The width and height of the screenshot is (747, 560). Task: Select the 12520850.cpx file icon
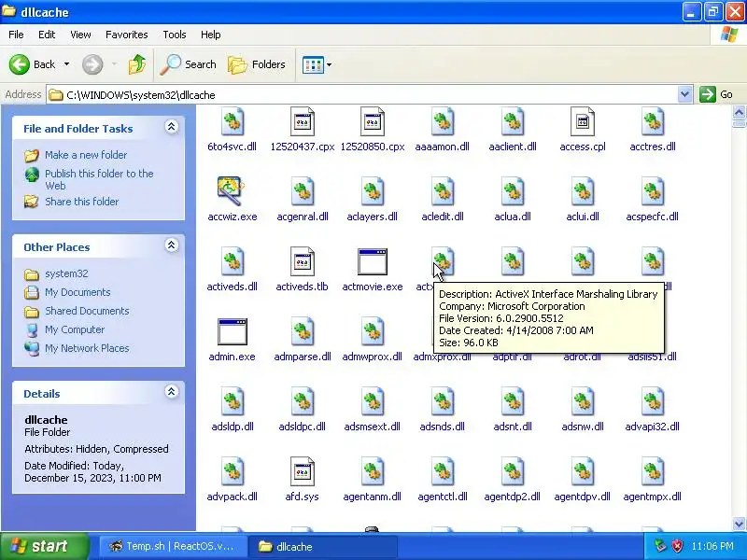click(372, 122)
